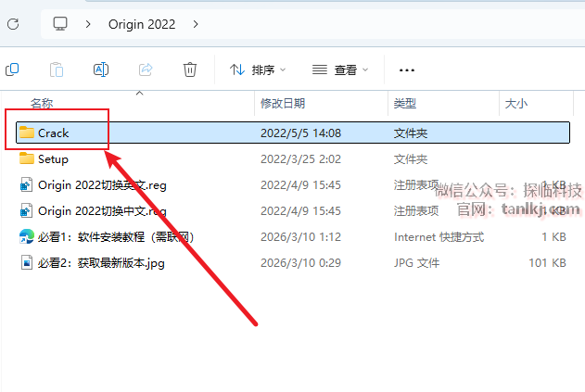The image size is (585, 392).
Task: Click the JPG 文件 type cell
Action: tap(417, 263)
